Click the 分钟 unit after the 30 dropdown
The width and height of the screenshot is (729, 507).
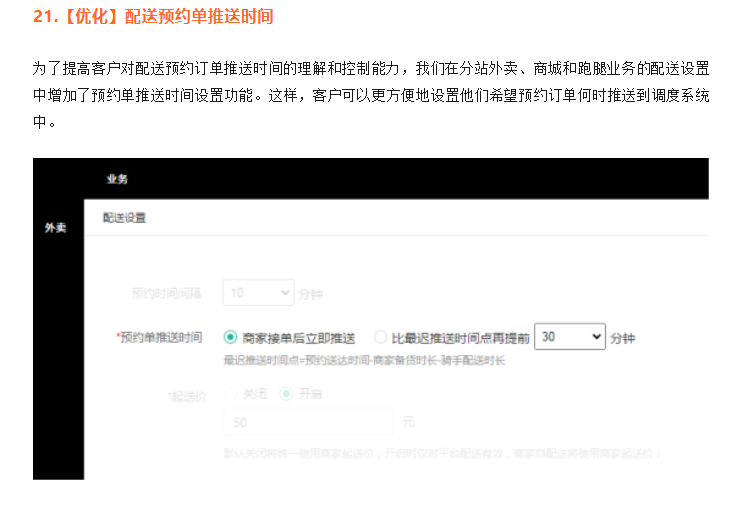click(x=622, y=338)
